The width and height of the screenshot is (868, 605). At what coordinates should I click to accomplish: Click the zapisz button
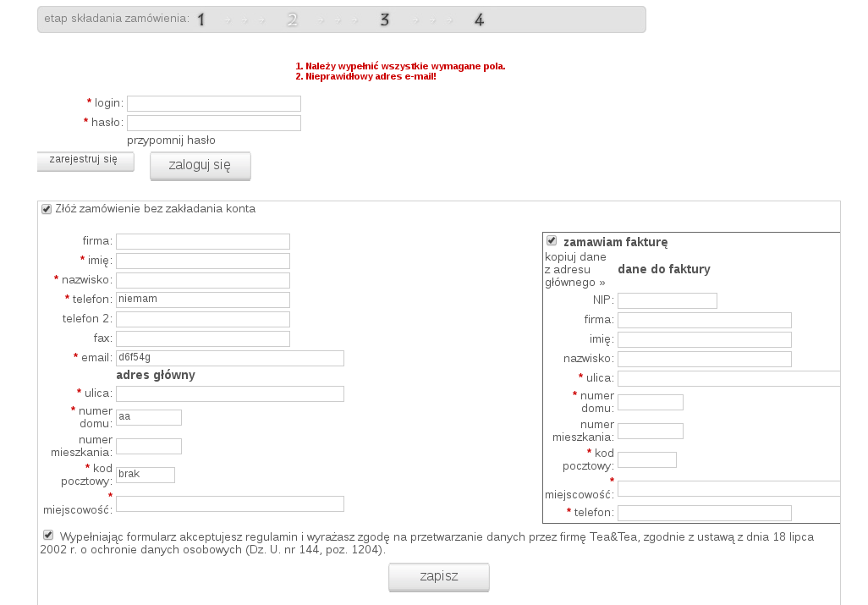(439, 577)
